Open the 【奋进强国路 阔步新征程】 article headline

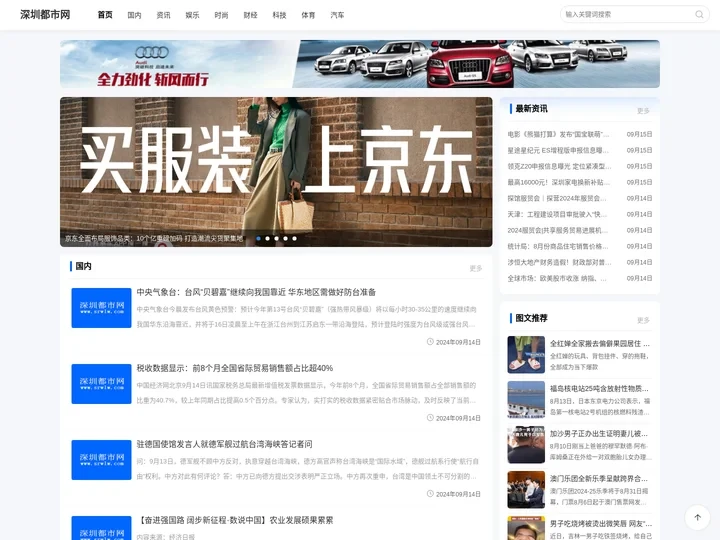point(235,520)
